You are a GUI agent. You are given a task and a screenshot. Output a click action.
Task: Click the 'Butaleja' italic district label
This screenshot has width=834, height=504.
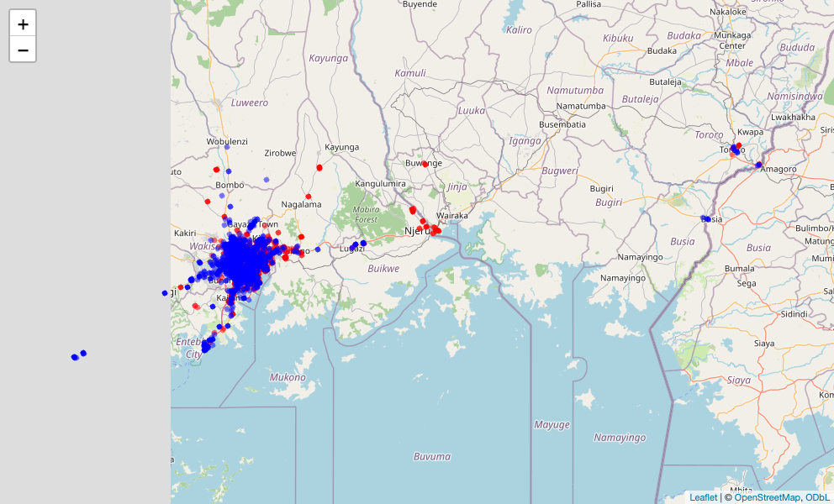[640, 99]
